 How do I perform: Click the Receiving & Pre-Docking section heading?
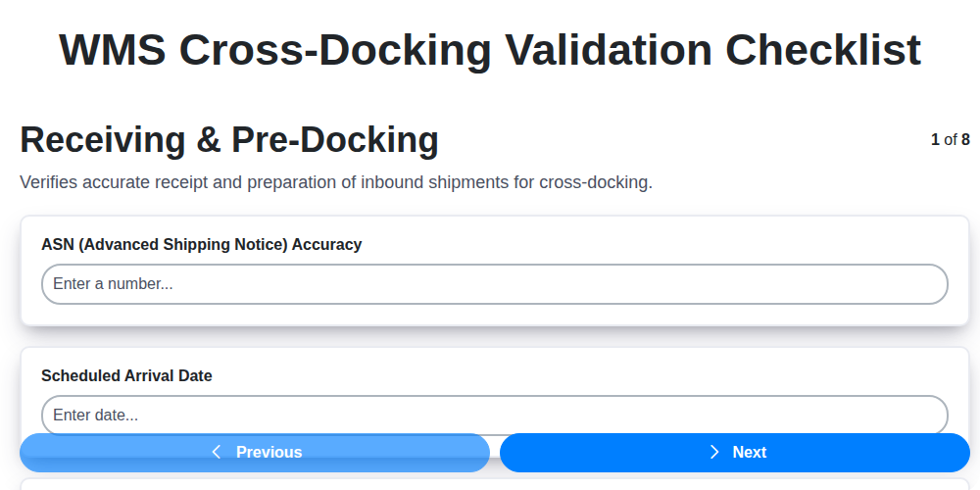pos(229,140)
